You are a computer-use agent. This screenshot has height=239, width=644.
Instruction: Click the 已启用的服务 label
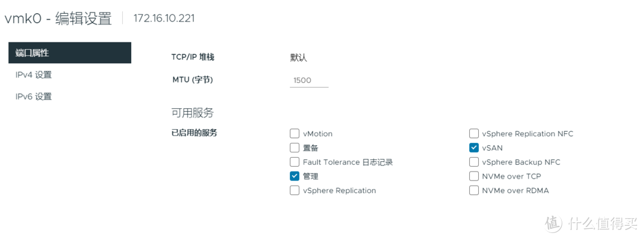click(x=194, y=133)
